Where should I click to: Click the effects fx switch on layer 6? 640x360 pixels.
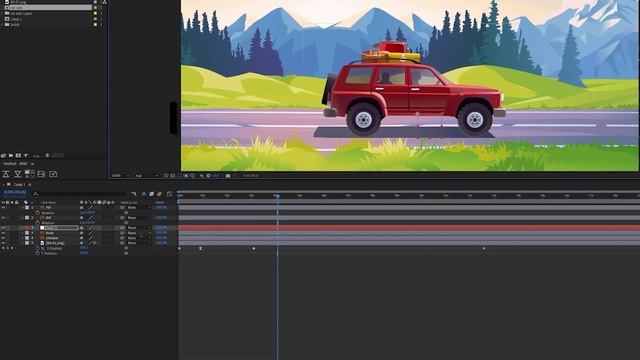pyautogui.click(x=94, y=243)
